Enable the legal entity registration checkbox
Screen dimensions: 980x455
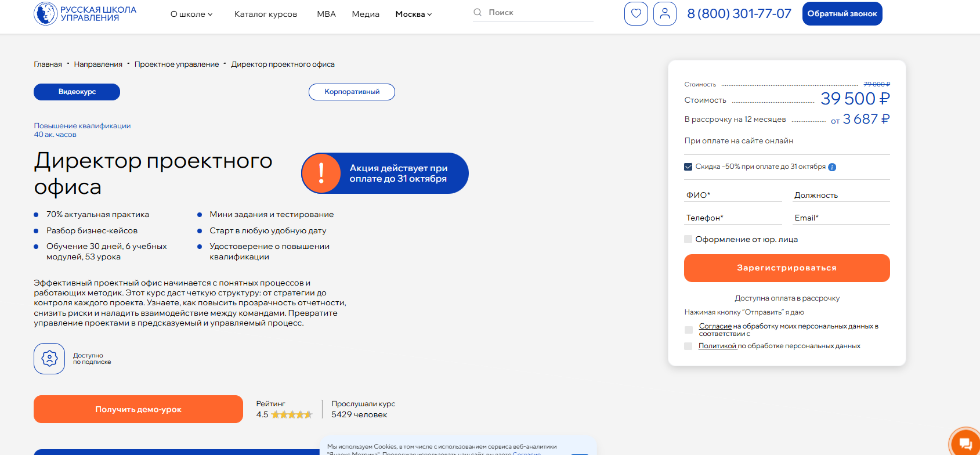click(688, 239)
